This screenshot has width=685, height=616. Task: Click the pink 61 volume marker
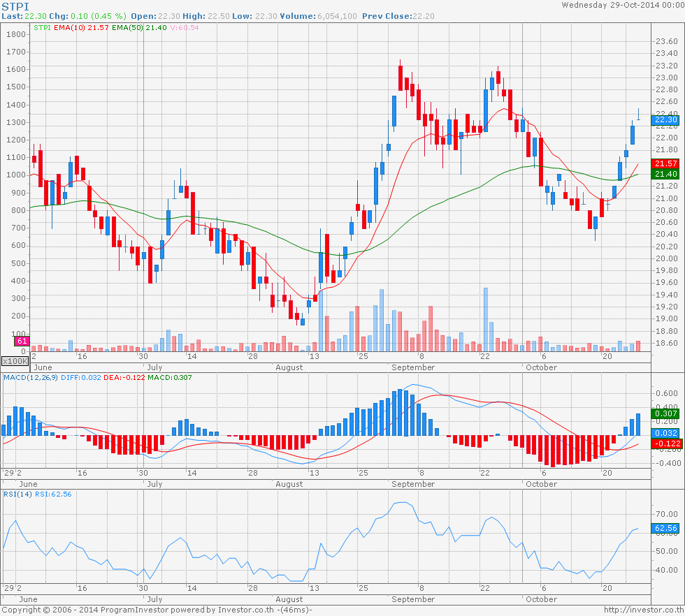(x=22, y=341)
